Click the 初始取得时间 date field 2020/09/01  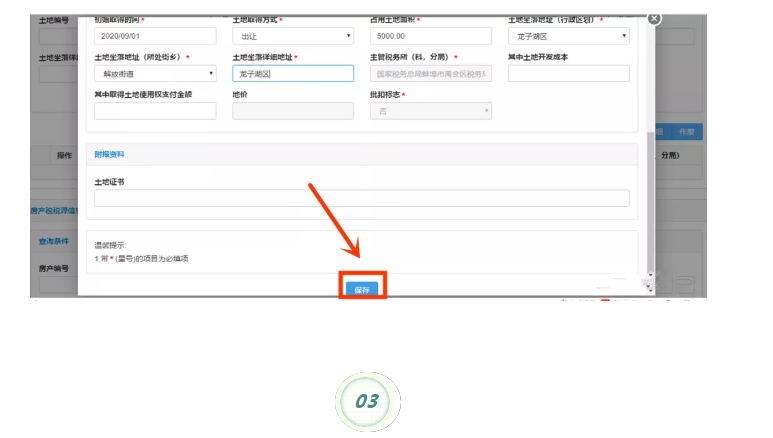pyautogui.click(x=155, y=36)
